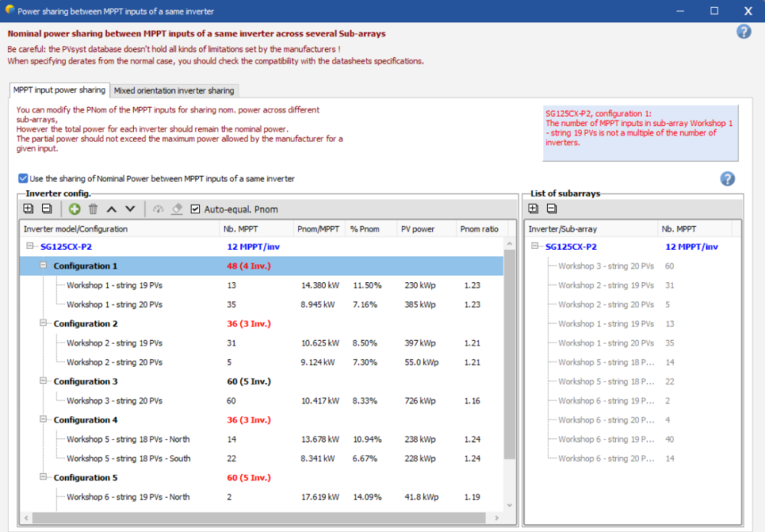
Task: Click collapse all in Inverter config toolbar
Action: point(46,209)
